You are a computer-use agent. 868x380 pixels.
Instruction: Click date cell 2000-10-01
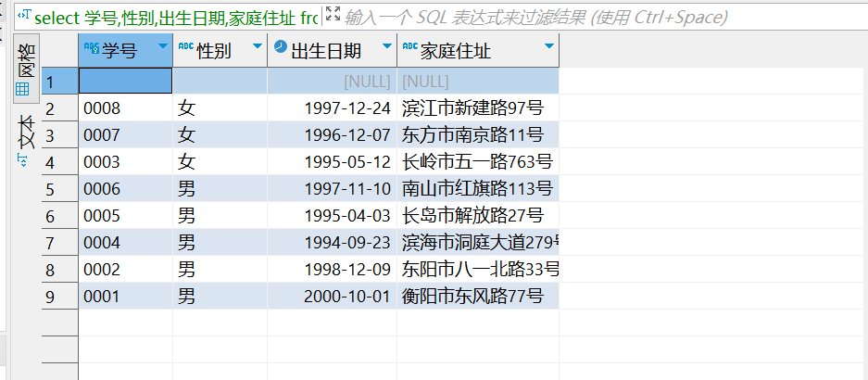coord(333,297)
